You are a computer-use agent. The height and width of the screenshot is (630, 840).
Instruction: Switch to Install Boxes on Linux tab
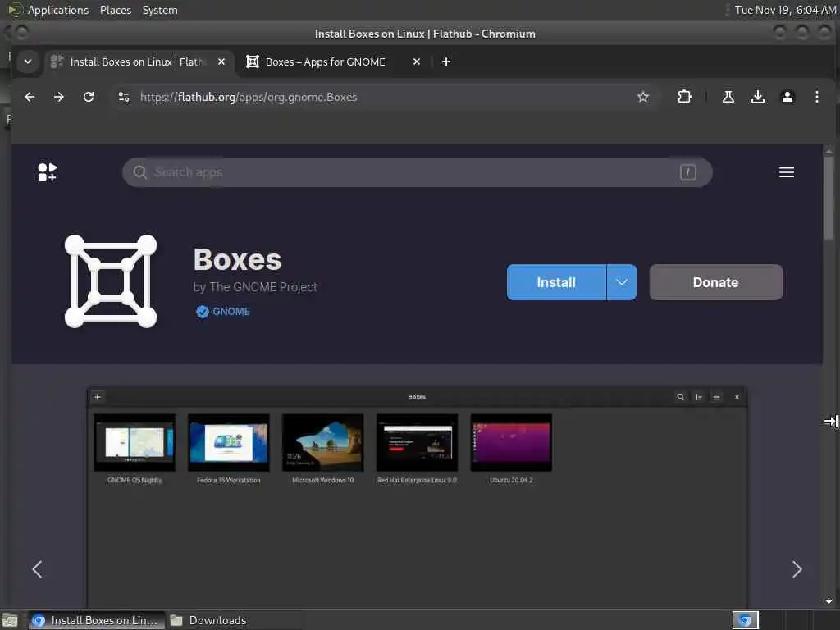(137, 62)
